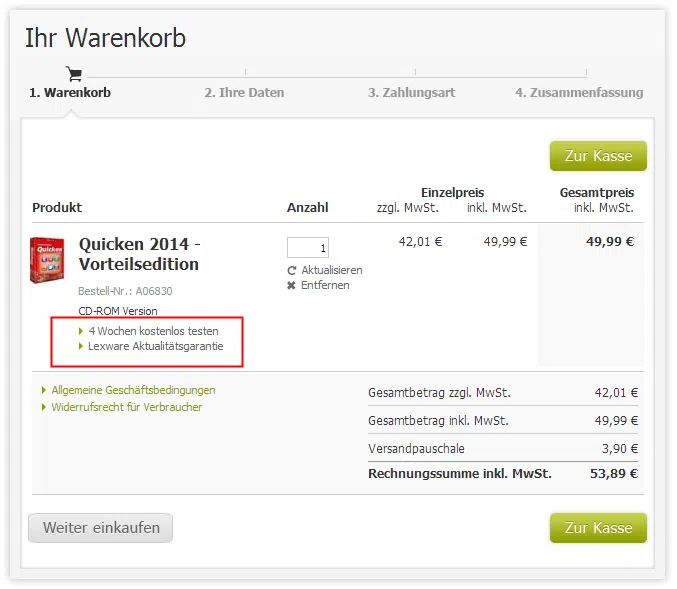Select the 3. Zahlungsart step
677x589 pixels.
coord(411,92)
